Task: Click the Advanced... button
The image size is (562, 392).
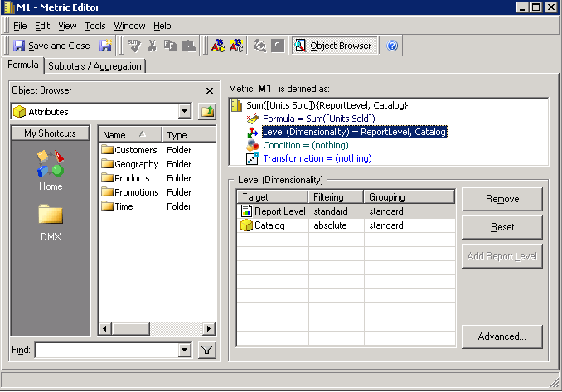Action: (501, 336)
